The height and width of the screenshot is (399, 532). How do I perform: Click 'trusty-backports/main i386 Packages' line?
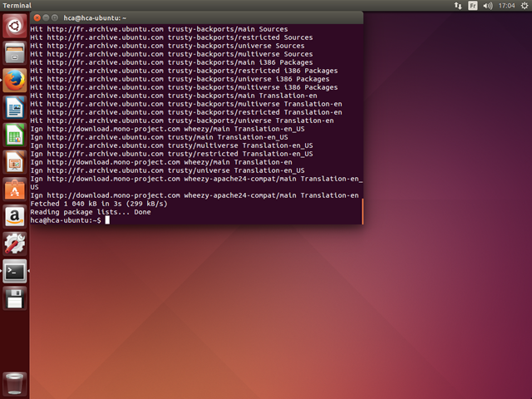pos(171,62)
